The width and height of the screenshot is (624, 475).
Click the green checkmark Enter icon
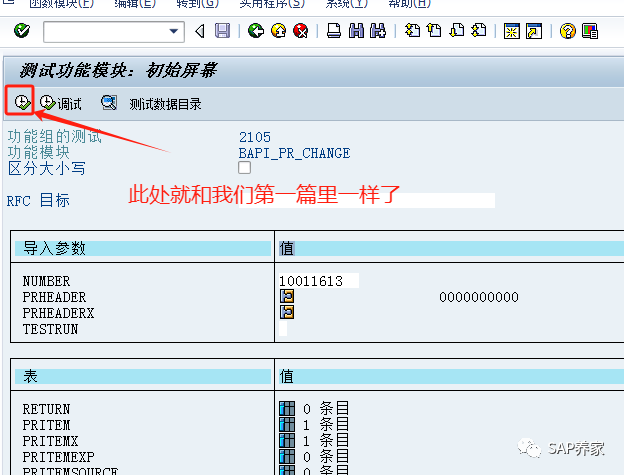click(x=21, y=31)
